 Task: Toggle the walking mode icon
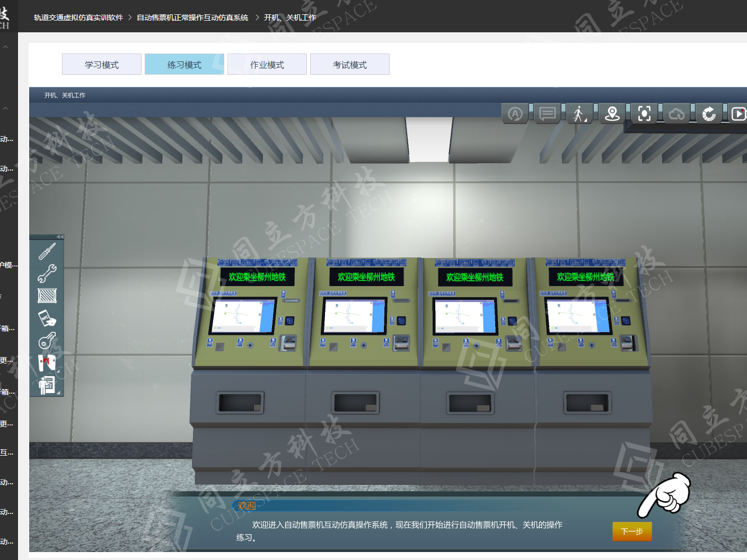[x=579, y=114]
